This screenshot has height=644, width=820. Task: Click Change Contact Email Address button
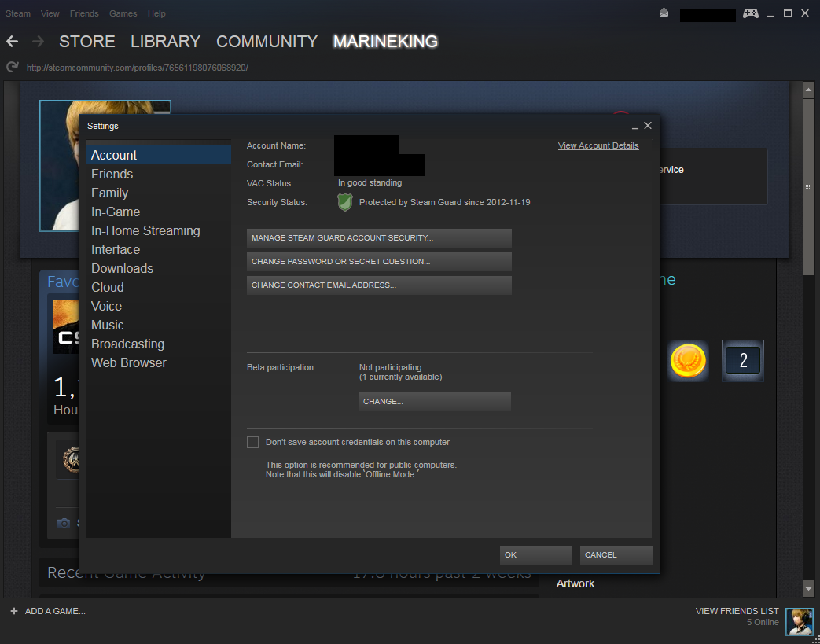(x=379, y=285)
